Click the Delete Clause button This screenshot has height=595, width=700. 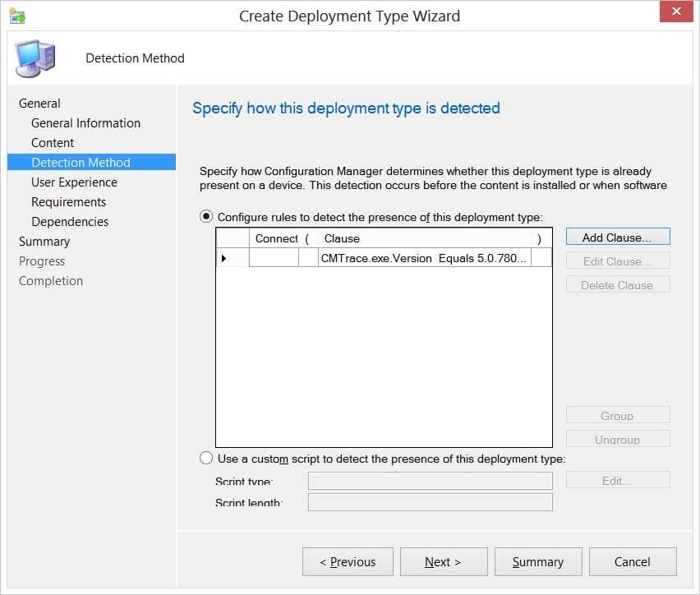(617, 284)
